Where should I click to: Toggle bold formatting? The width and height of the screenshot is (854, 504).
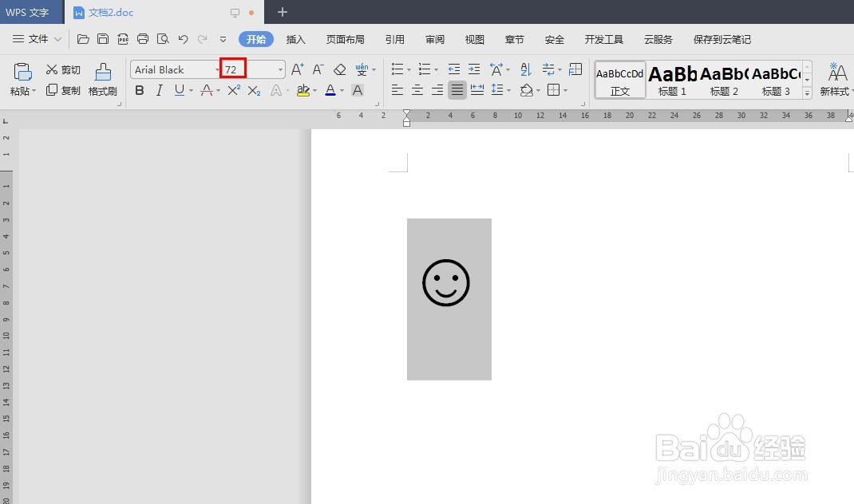[x=140, y=90]
